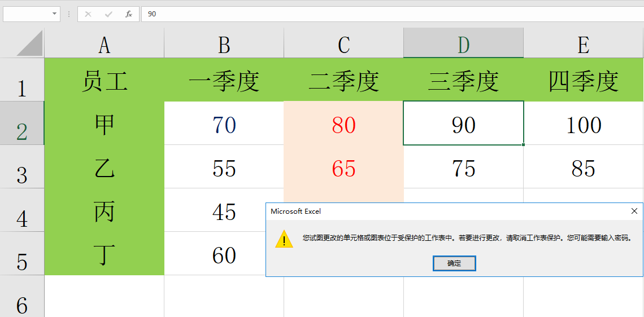The width and height of the screenshot is (644, 317).
Task: Select row 5 header
Action: tap(22, 253)
